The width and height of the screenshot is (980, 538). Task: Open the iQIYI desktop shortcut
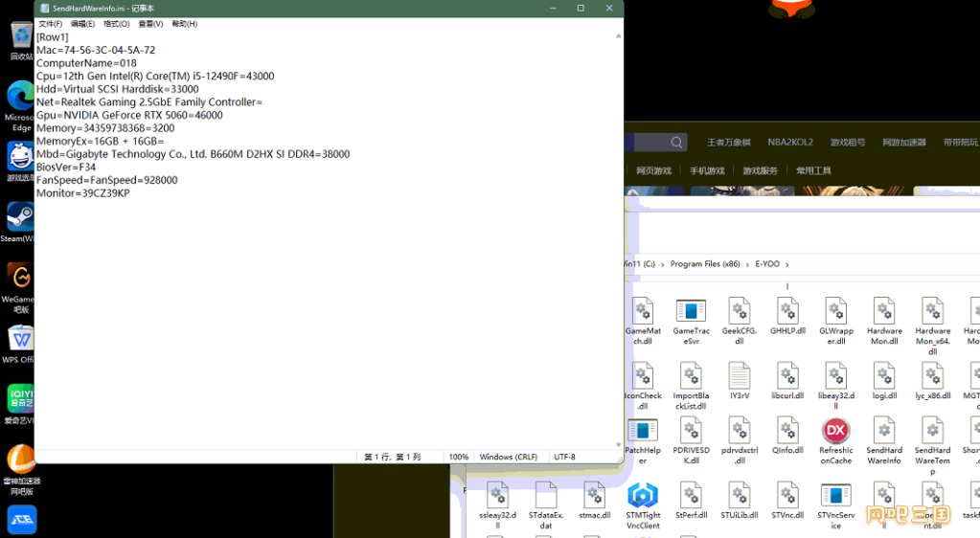[19, 404]
